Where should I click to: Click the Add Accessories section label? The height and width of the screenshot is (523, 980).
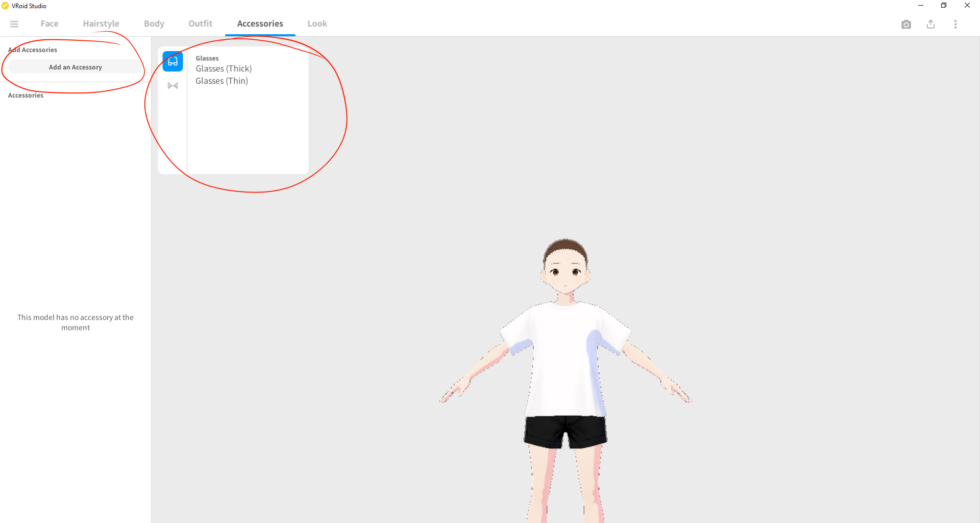click(x=33, y=50)
